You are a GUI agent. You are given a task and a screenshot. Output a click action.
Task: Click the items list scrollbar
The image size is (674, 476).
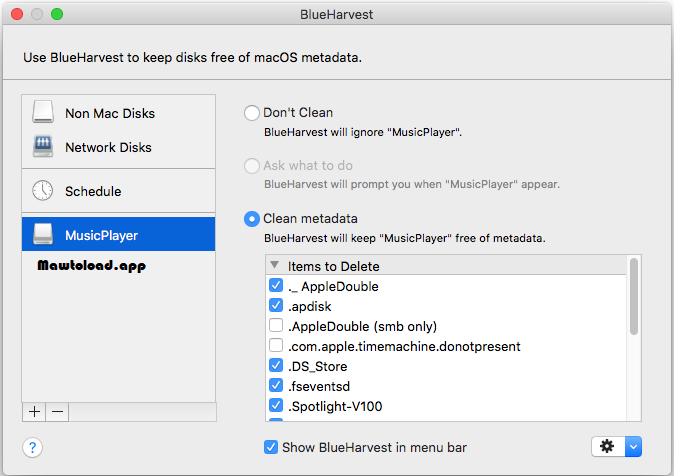click(634, 296)
